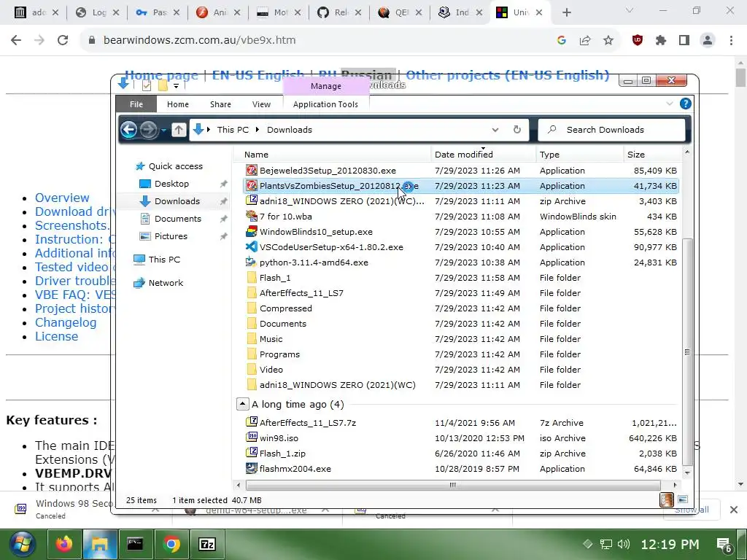This screenshot has width=747, height=560.
Task: Click the 7 for 10.wba skin icon
Action: click(251, 216)
